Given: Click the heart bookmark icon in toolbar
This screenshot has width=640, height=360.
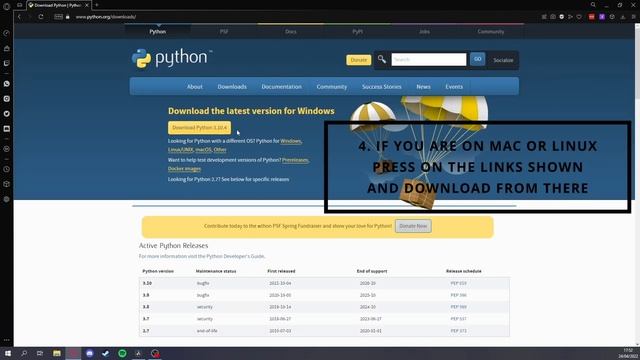Looking at the screenshot, I should (x=579, y=17).
